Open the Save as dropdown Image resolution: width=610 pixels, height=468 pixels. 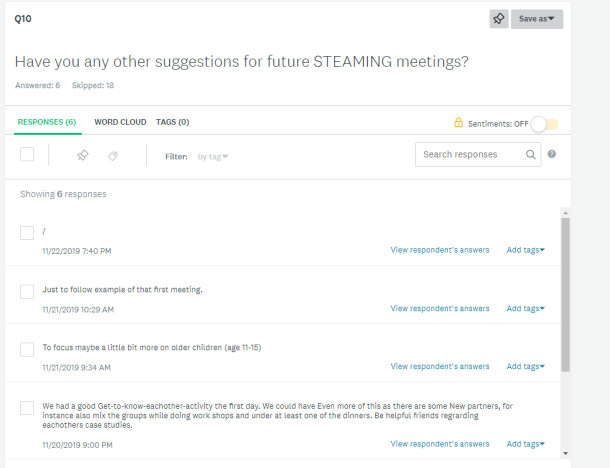pyautogui.click(x=537, y=19)
